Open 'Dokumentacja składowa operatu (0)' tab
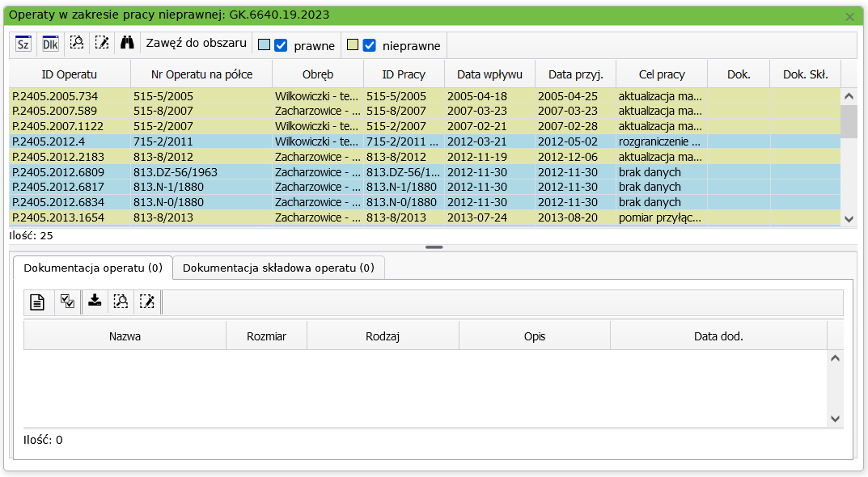868x477 pixels. click(x=278, y=268)
